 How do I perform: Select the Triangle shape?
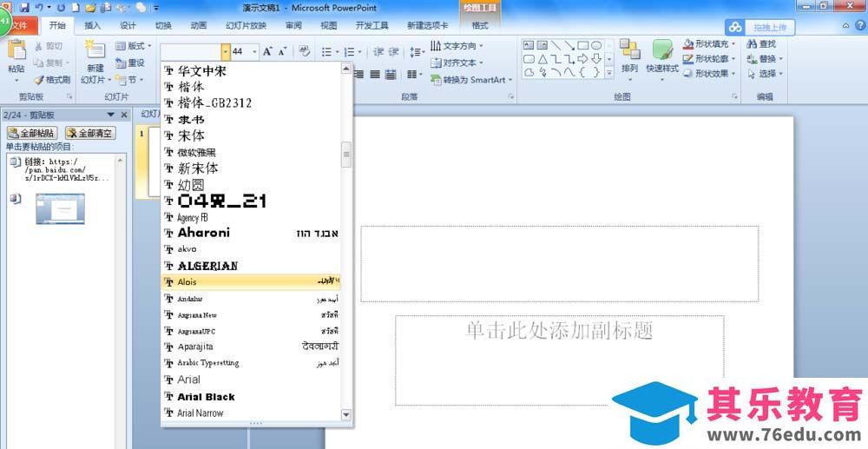click(x=542, y=59)
